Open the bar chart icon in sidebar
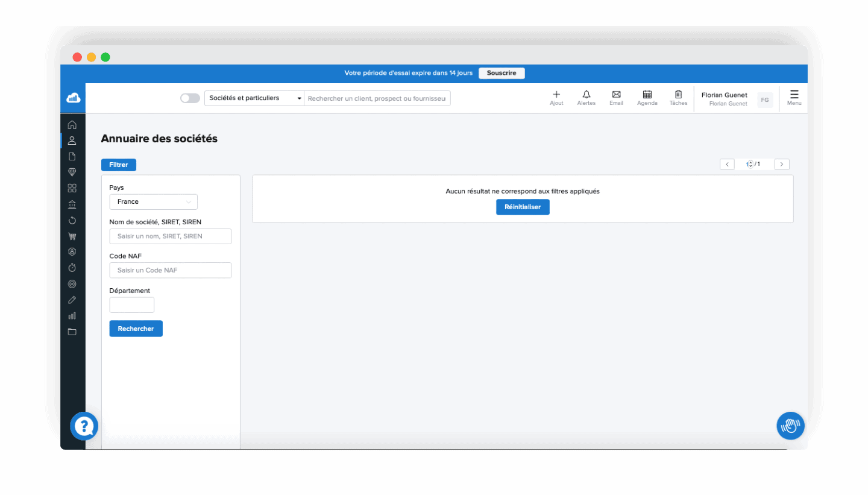The width and height of the screenshot is (868, 495). point(72,315)
